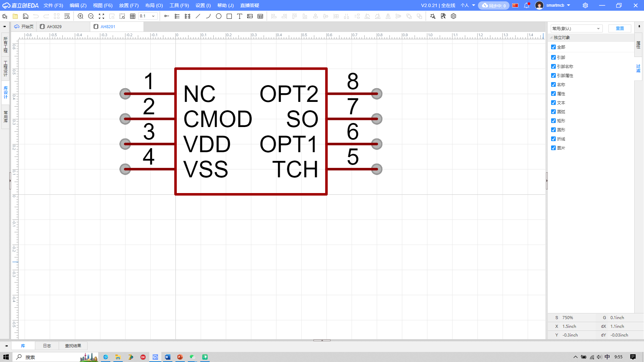644x362 pixels.
Task: Select the rectangle drawing tool
Action: (x=229, y=16)
